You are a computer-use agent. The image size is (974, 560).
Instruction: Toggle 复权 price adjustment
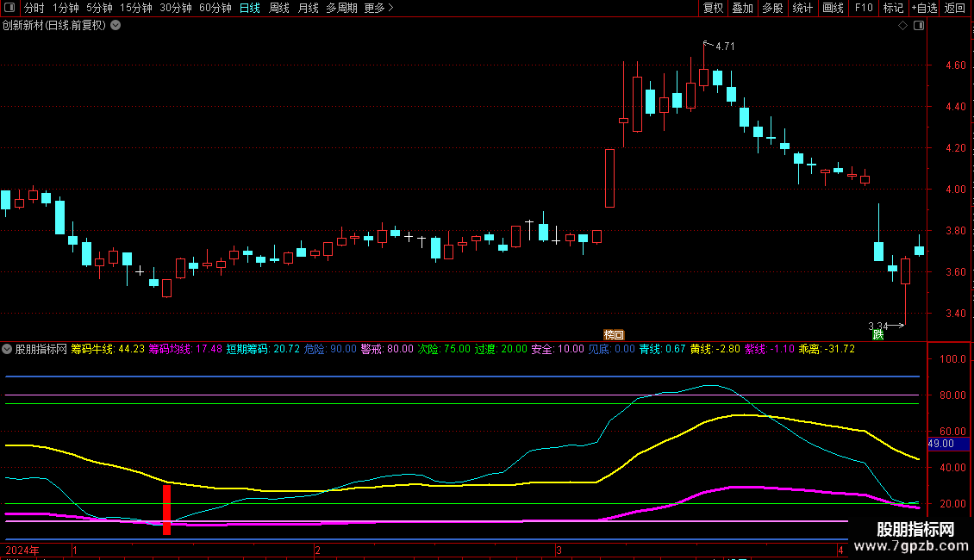click(714, 9)
